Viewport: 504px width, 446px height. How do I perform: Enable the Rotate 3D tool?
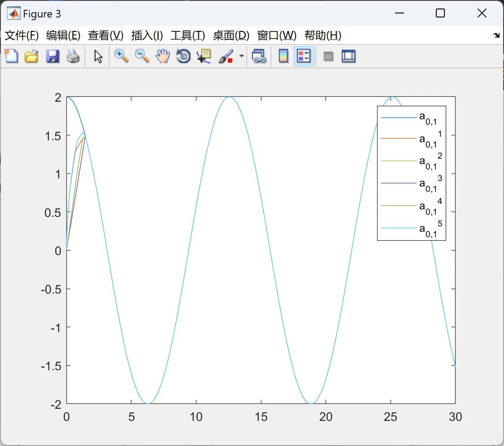coord(183,56)
